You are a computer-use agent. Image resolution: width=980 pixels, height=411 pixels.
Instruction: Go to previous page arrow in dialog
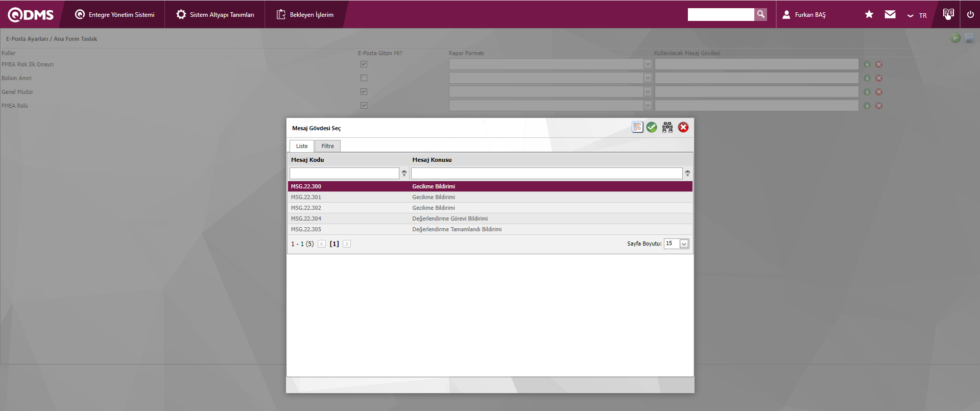pos(322,244)
